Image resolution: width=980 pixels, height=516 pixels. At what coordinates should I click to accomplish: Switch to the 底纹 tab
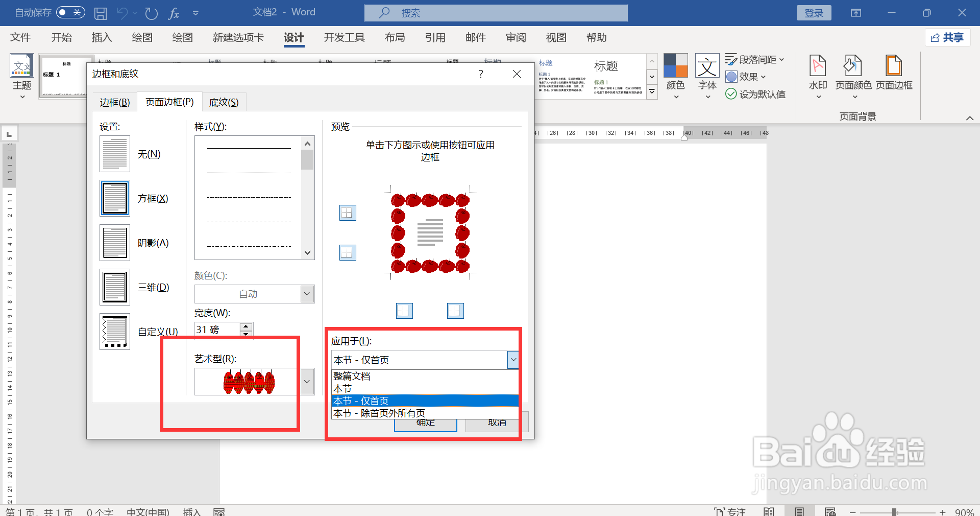click(224, 102)
